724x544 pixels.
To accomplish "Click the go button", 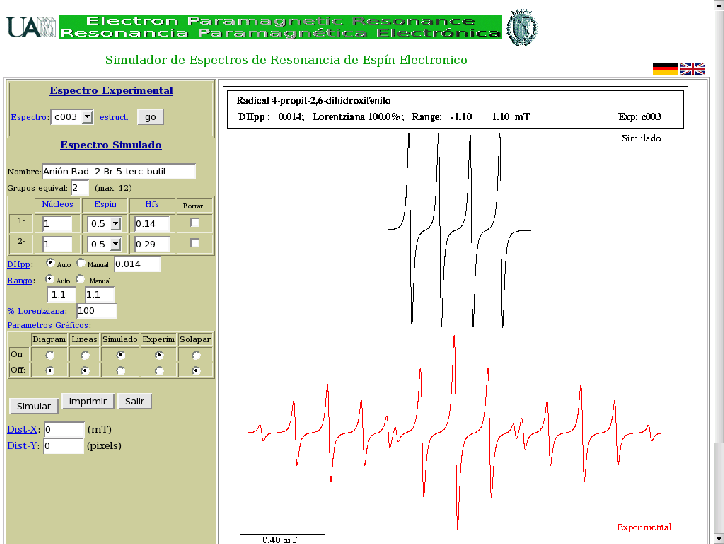I will pos(151,117).
